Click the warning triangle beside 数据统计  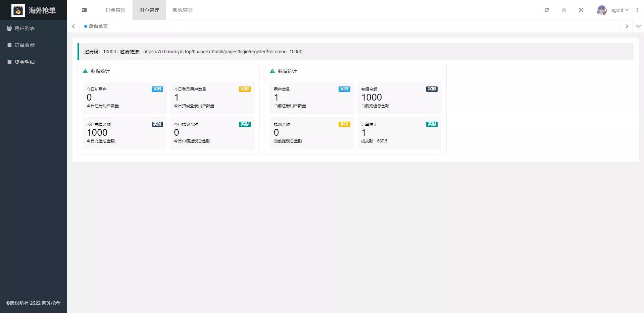85,71
